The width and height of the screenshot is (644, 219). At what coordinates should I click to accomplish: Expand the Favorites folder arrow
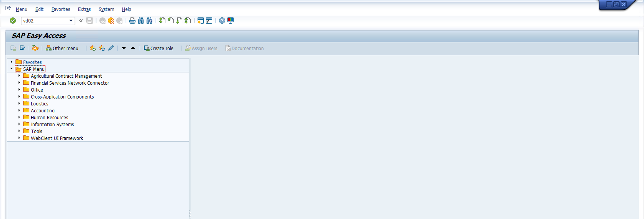pos(12,62)
